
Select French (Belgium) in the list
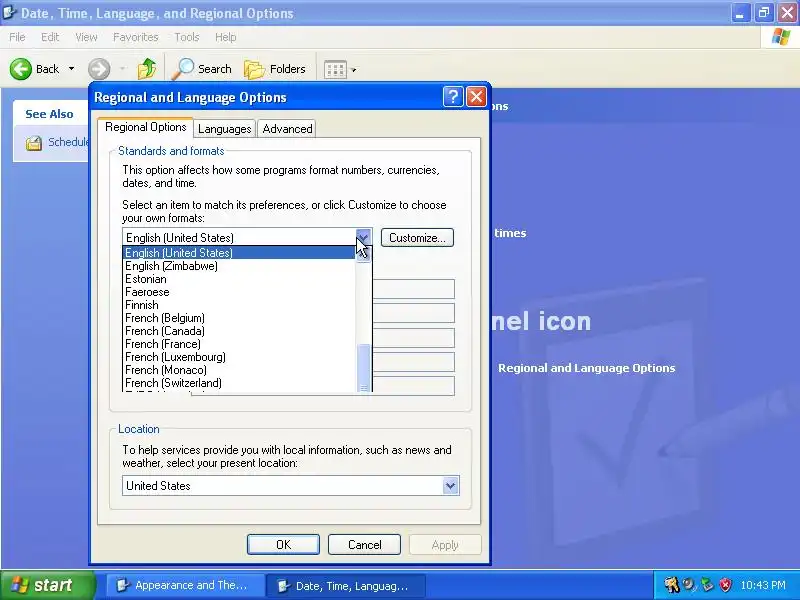239,318
